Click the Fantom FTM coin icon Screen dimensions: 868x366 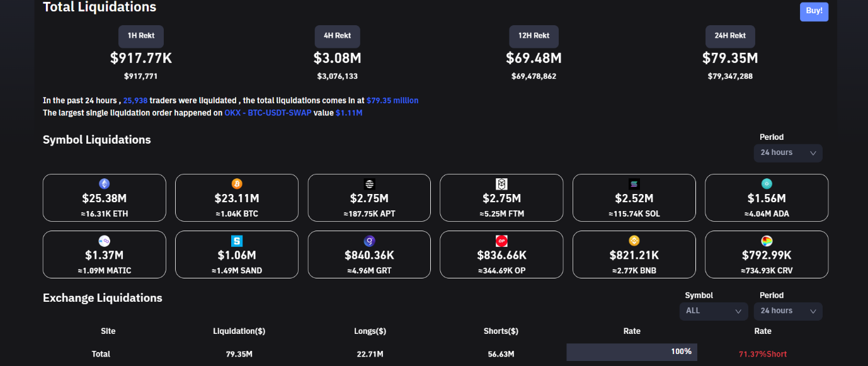tap(501, 184)
